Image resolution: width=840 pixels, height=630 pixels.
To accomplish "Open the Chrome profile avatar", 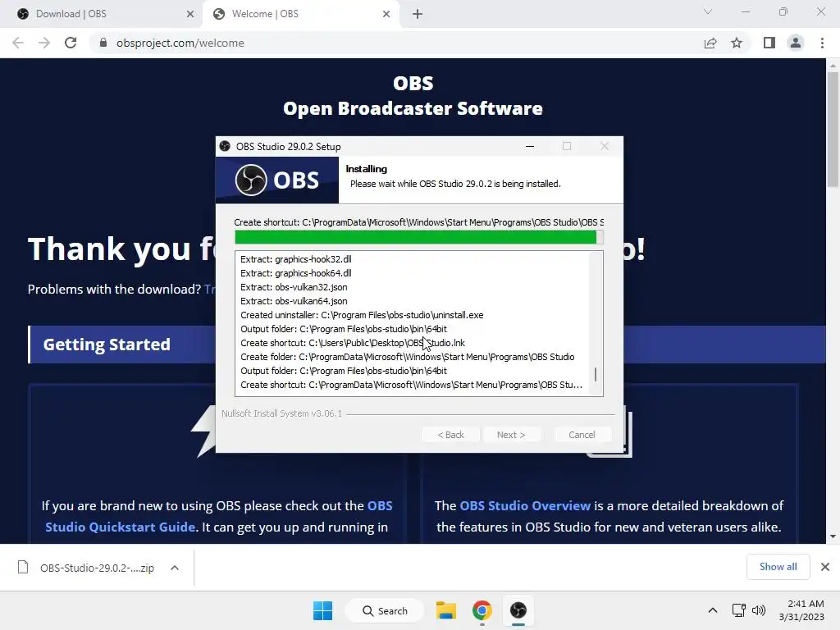I will click(x=796, y=43).
